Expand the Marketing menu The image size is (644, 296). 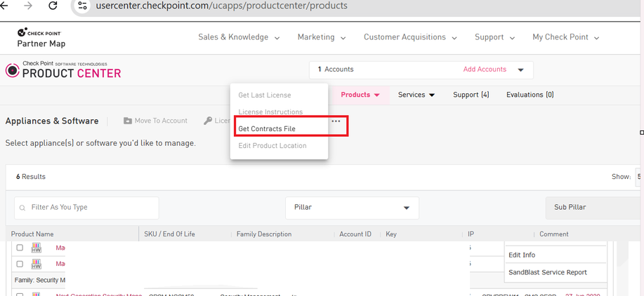[x=322, y=37]
